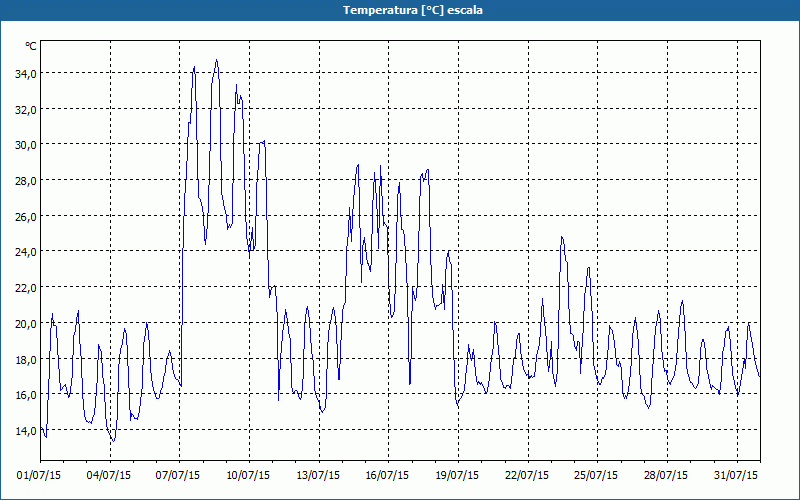The image size is (800, 500).
Task: Click the 25/07/15 date label
Action: [x=596, y=476]
